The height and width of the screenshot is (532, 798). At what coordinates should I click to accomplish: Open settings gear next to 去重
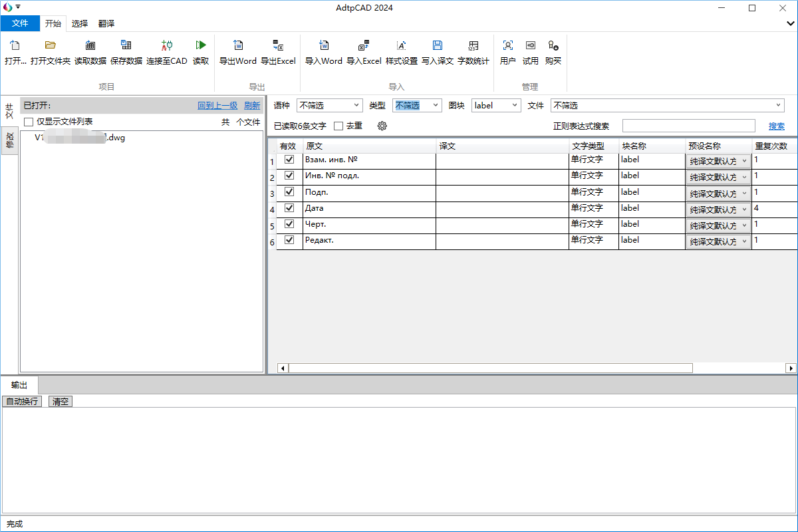click(x=382, y=126)
